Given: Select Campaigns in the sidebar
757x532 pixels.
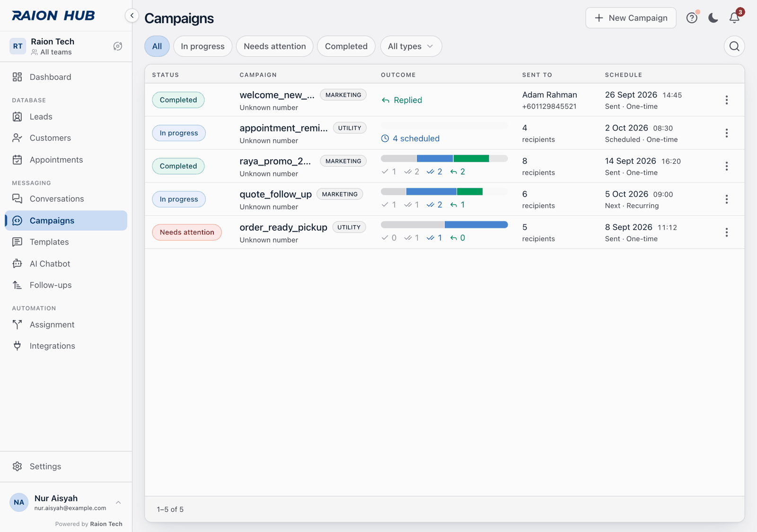Looking at the screenshot, I should (x=66, y=221).
